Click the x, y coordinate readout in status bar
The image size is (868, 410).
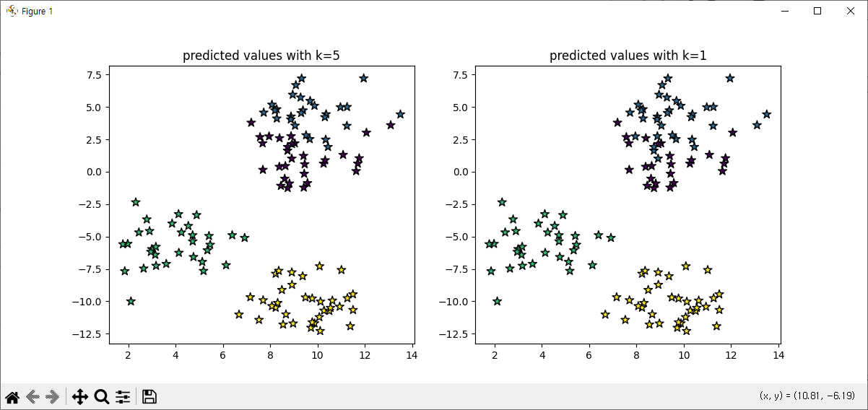pos(807,396)
